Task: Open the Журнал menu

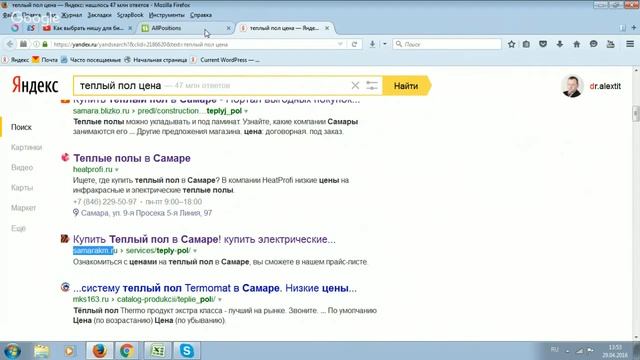Action: pyautogui.click(x=72, y=15)
